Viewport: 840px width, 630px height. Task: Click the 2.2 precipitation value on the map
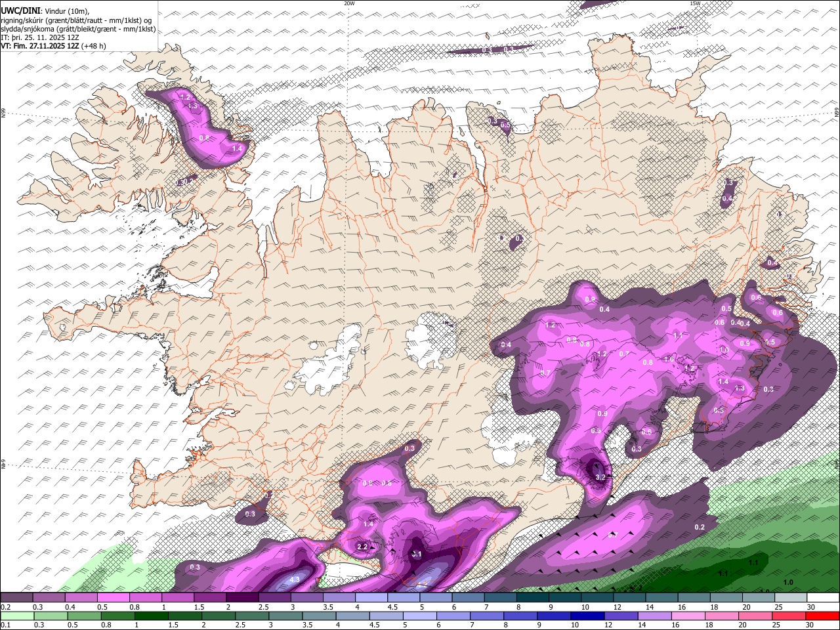(x=362, y=547)
